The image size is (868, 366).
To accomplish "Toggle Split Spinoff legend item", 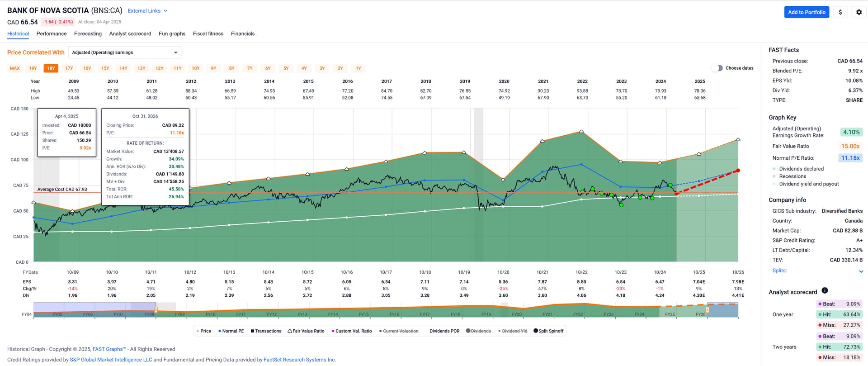I will point(548,331).
